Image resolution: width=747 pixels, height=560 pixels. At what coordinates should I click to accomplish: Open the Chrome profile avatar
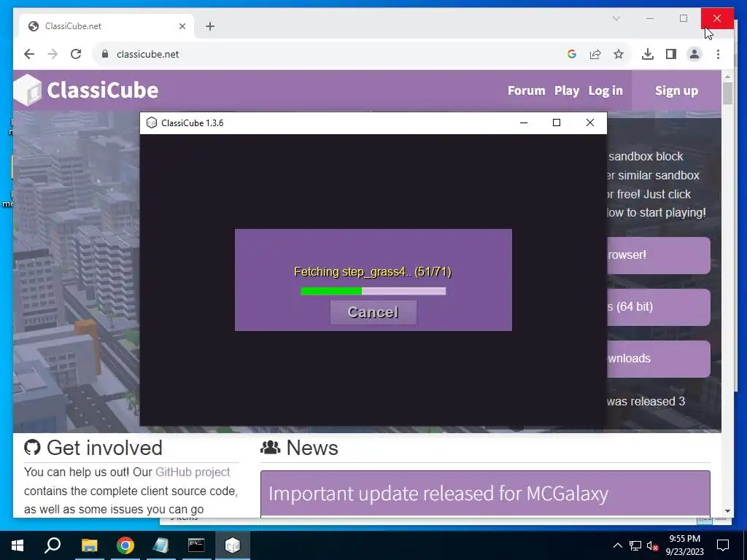pos(694,54)
